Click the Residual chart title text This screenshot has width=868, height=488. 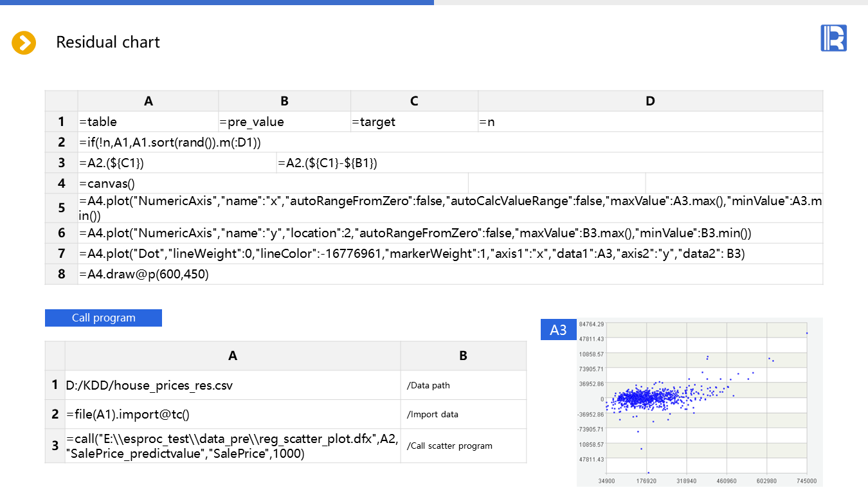click(x=108, y=42)
